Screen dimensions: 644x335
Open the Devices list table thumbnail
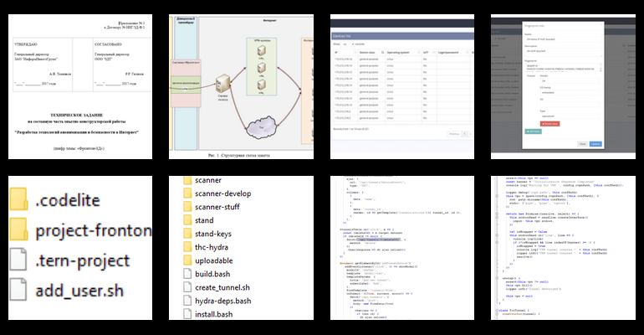[x=402, y=87]
